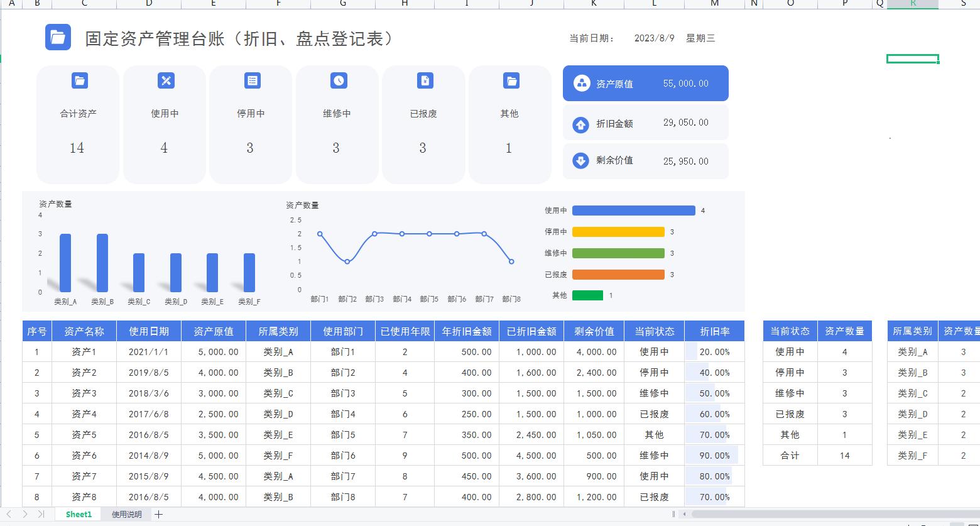Select column R header
Image resolution: width=980 pixels, height=526 pixels.
click(913, 4)
